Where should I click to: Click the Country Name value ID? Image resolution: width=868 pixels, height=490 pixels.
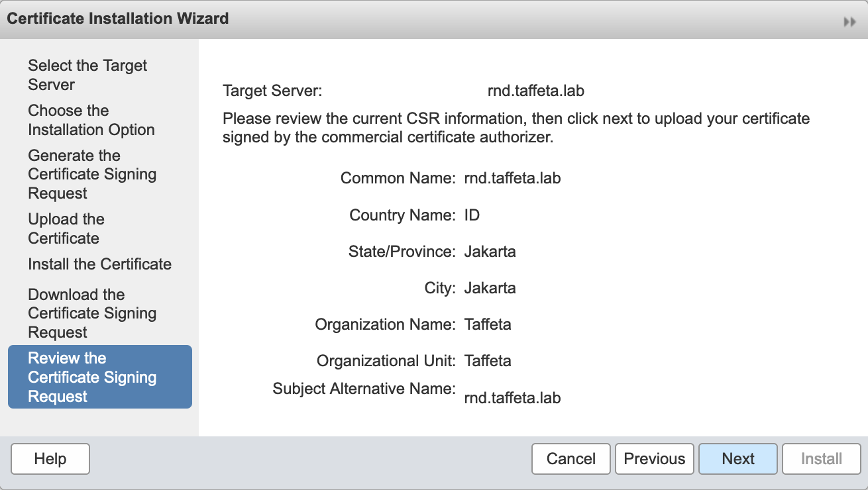(x=472, y=215)
